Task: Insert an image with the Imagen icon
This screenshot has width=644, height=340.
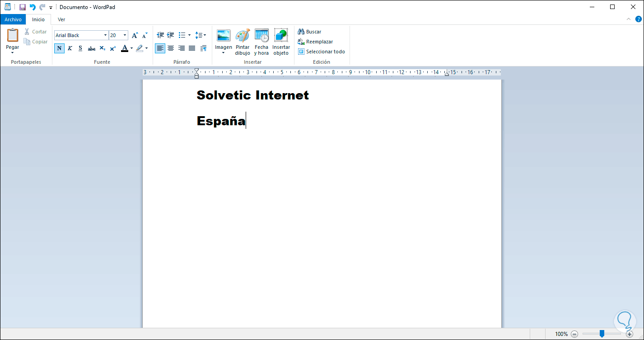Action: tap(224, 35)
